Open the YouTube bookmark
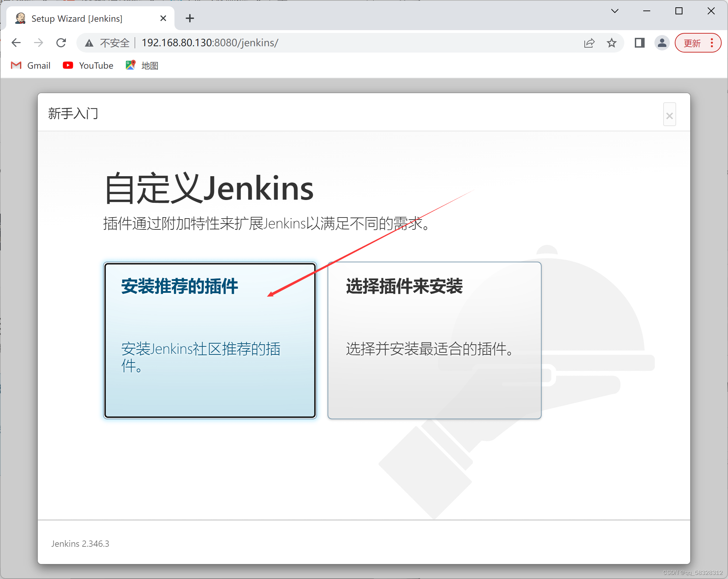The height and width of the screenshot is (579, 728). click(88, 66)
